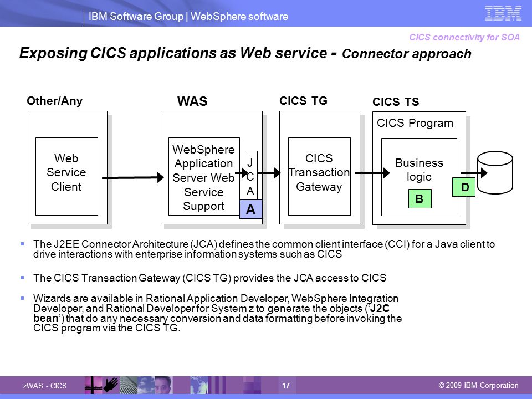Click the "CICS TS" column label
532x399 pixels.
(396, 102)
